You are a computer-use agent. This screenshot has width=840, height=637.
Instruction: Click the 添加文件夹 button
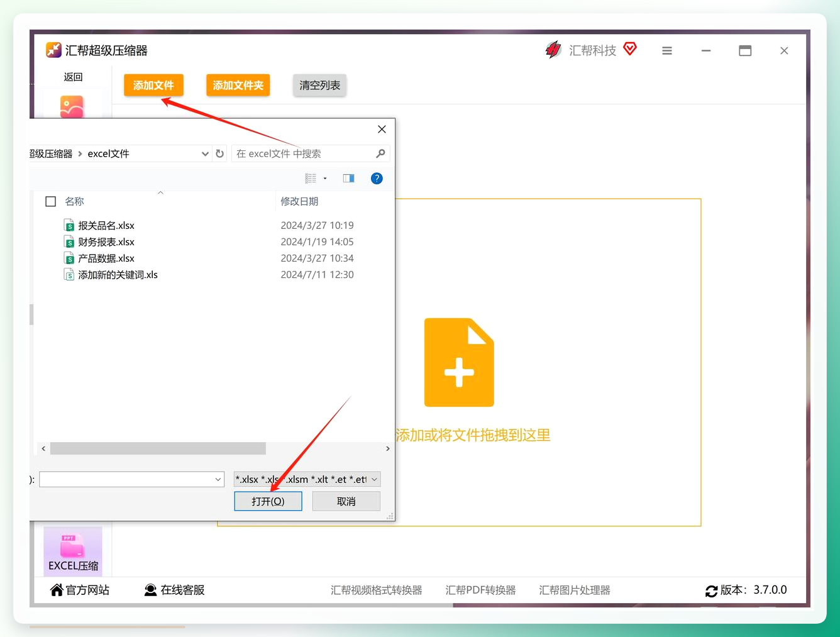(x=238, y=86)
